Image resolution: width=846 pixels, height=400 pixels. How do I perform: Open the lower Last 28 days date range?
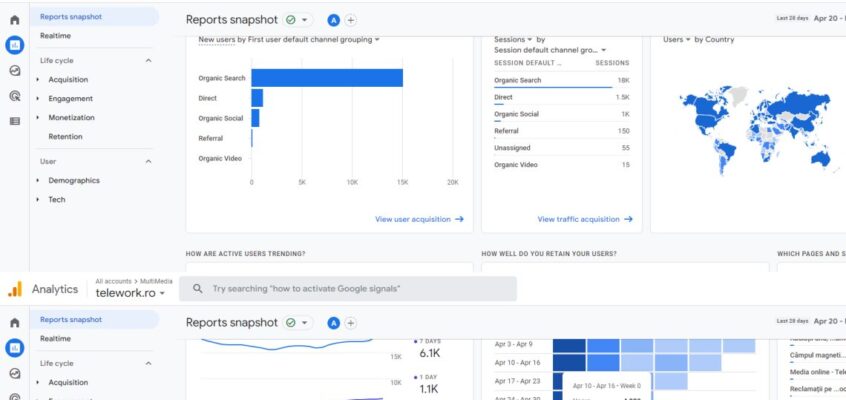811,321
